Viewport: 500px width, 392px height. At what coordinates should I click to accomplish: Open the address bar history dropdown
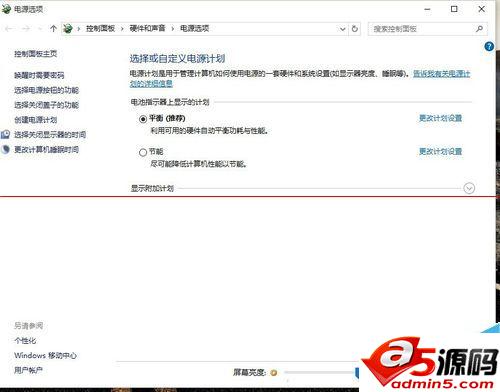click(x=342, y=29)
